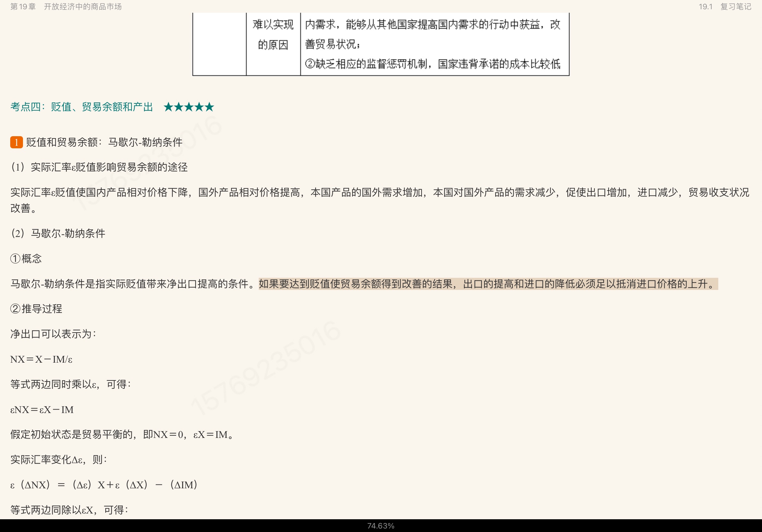Click the table cell '难以实现的原因'
This screenshot has height=532, width=762.
(x=273, y=34)
